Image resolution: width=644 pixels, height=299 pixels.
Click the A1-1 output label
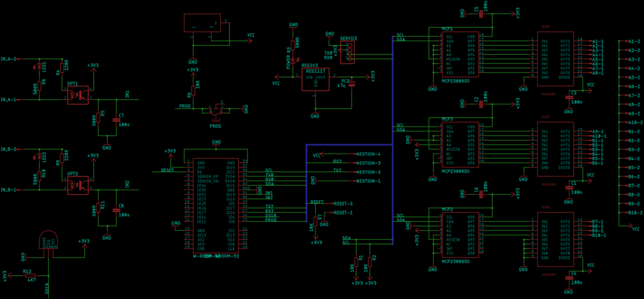598,41
